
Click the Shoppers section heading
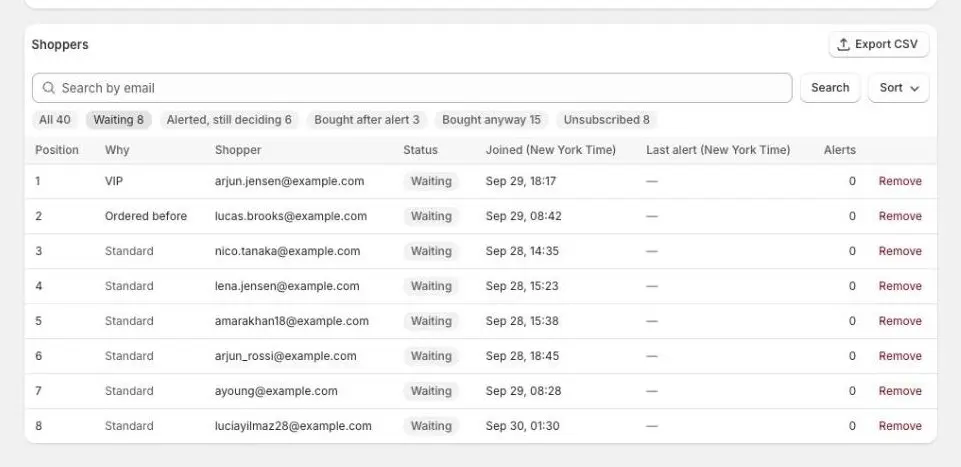(x=60, y=44)
